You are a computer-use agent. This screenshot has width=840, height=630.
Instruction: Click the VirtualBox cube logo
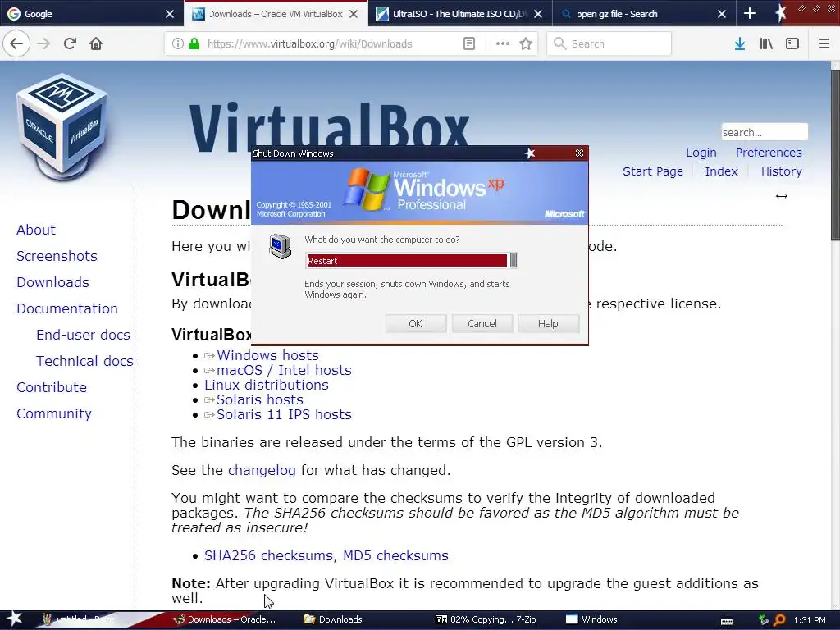tap(63, 126)
